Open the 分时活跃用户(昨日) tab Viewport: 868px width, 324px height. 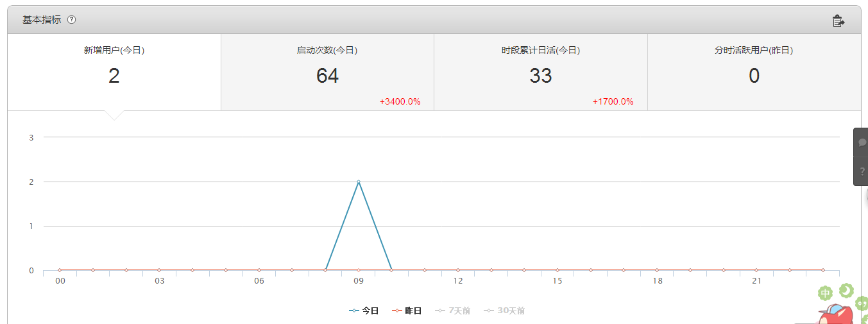(754, 72)
